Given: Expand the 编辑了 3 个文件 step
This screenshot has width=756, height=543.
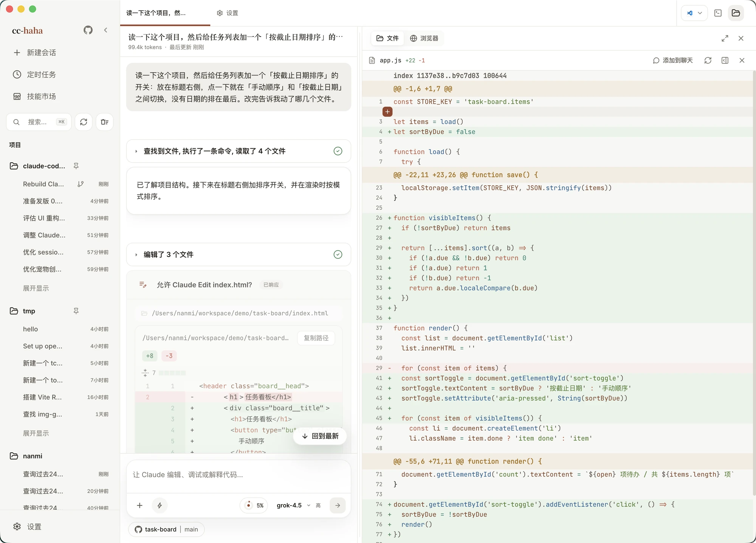Looking at the screenshot, I should pos(239,254).
